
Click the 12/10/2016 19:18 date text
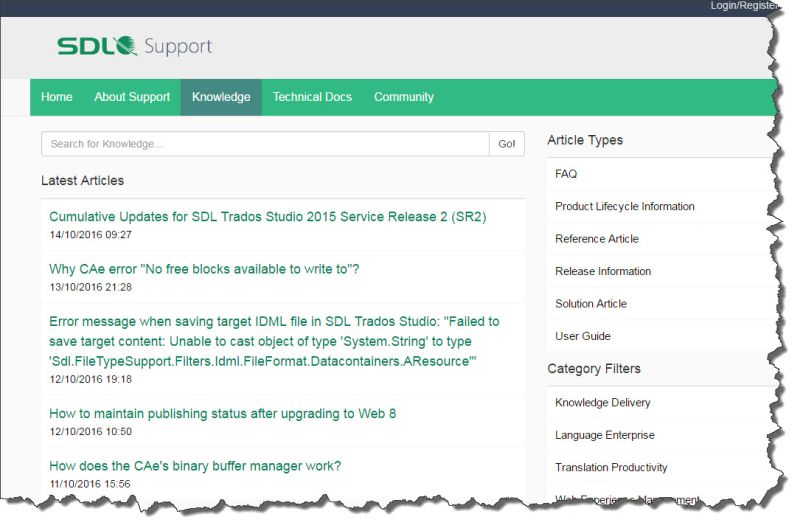tap(90, 379)
